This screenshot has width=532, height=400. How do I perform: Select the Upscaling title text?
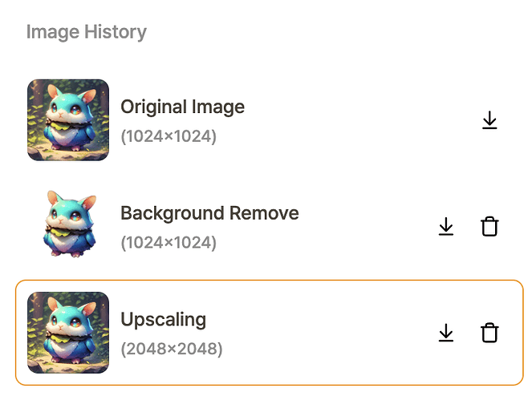164,320
